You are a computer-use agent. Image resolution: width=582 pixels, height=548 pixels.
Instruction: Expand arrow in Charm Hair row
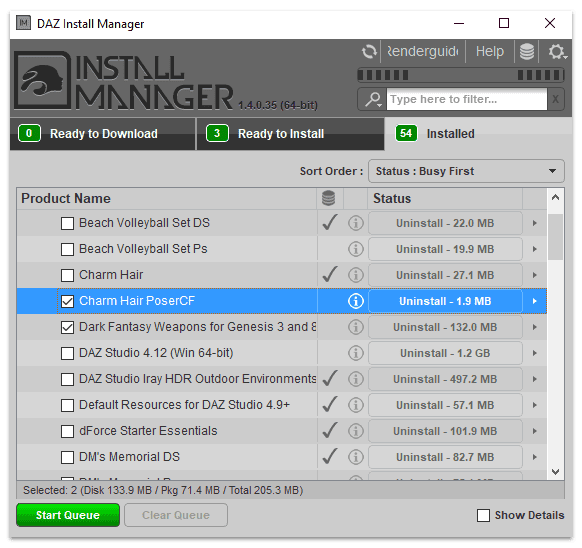534,275
